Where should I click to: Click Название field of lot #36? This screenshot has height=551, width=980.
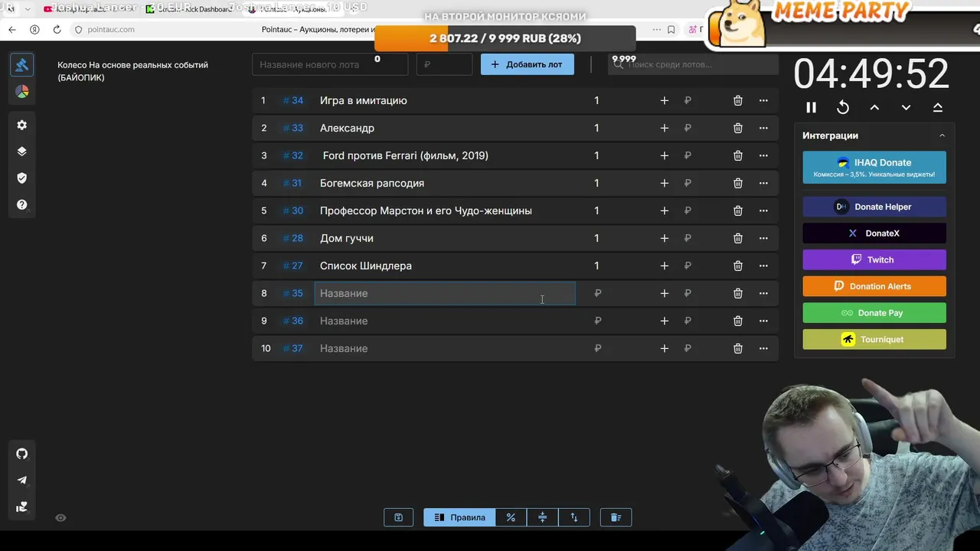(x=444, y=321)
